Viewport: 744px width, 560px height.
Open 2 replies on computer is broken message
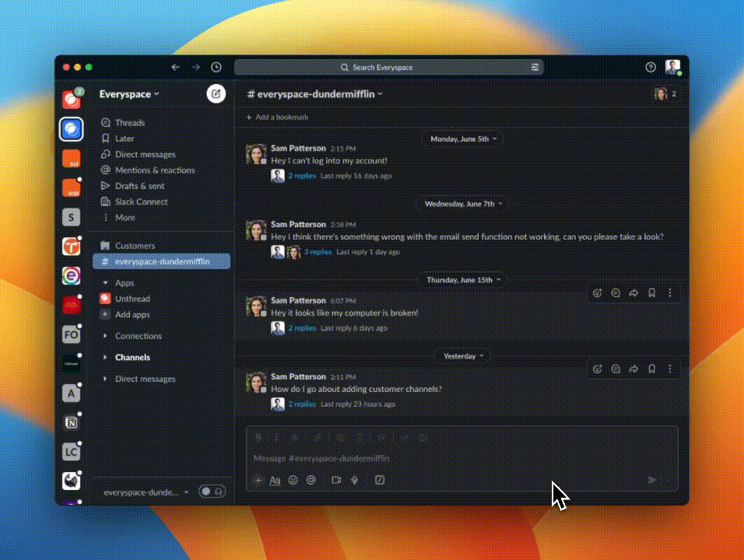[302, 327]
